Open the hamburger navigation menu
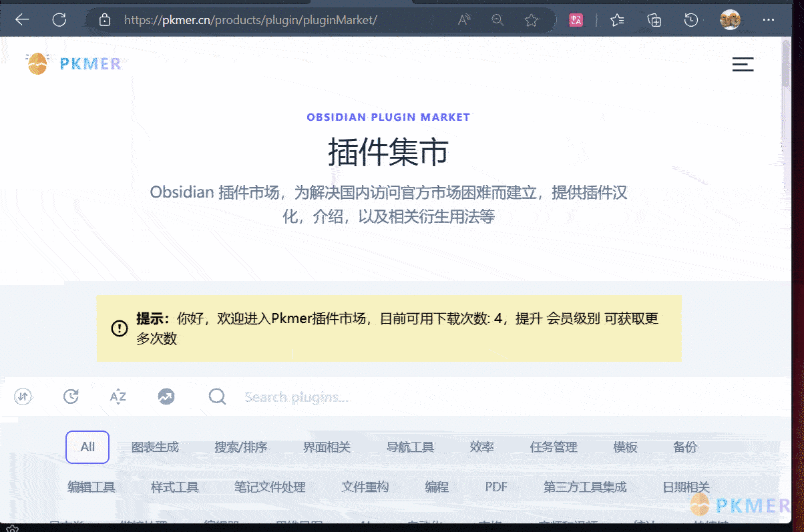Image resolution: width=804 pixels, height=532 pixels. click(x=743, y=64)
